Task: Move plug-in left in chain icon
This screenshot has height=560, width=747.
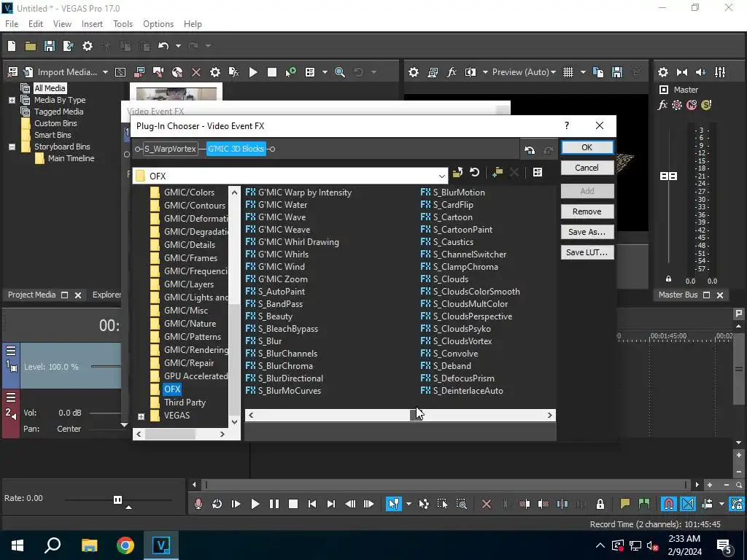Action: (530, 150)
